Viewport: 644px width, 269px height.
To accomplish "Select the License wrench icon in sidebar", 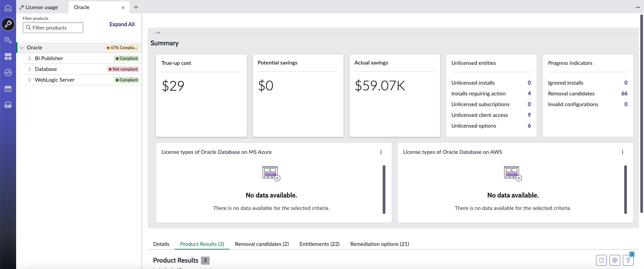I will (8, 24).
